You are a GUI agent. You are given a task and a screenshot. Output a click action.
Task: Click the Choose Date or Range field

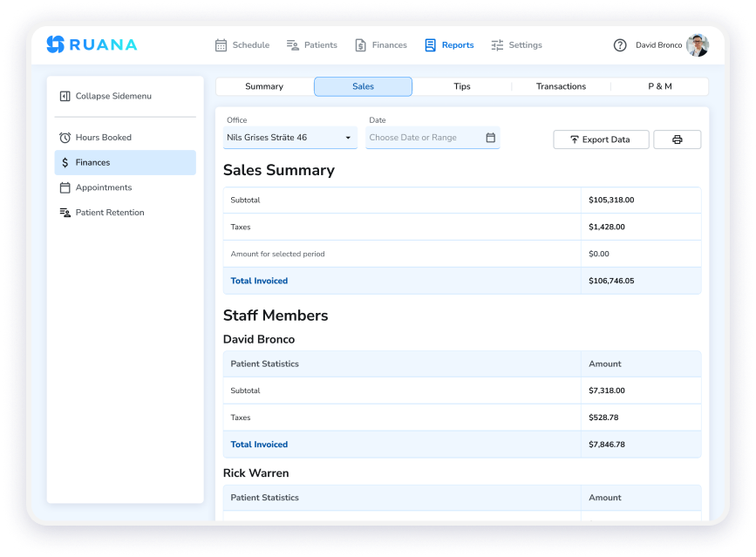[x=432, y=138]
